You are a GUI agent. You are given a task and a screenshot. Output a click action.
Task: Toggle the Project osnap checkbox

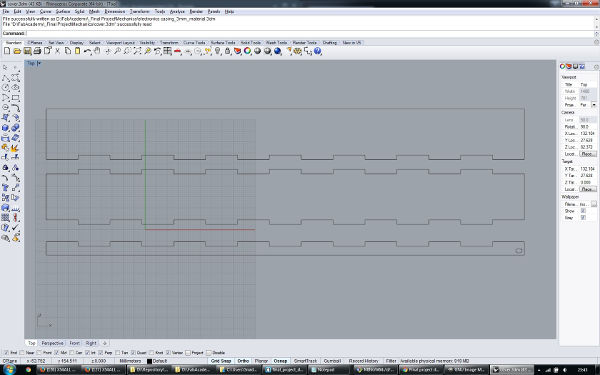tap(188, 352)
